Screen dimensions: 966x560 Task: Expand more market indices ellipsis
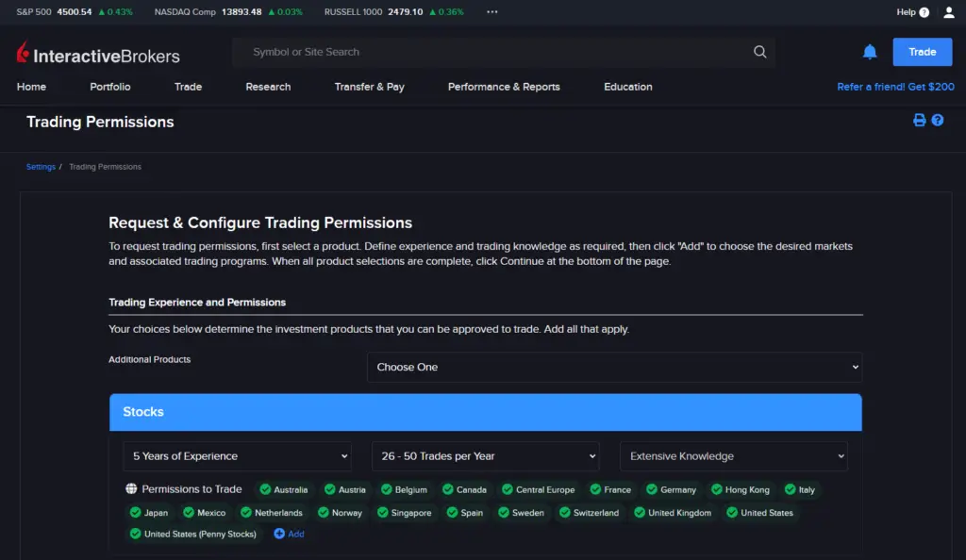(x=491, y=11)
